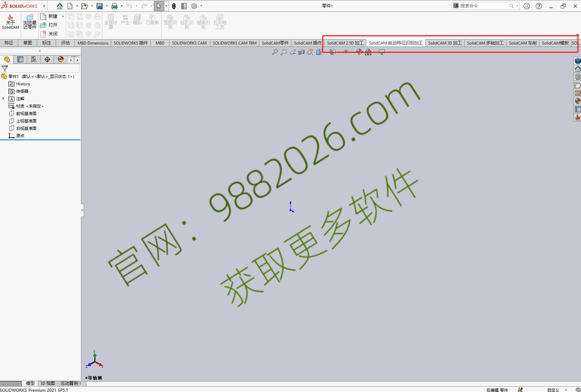Open the SolidCAM 新建 dropdown arrow
Image resolution: width=581 pixels, height=392 pixels.
coord(63,16)
